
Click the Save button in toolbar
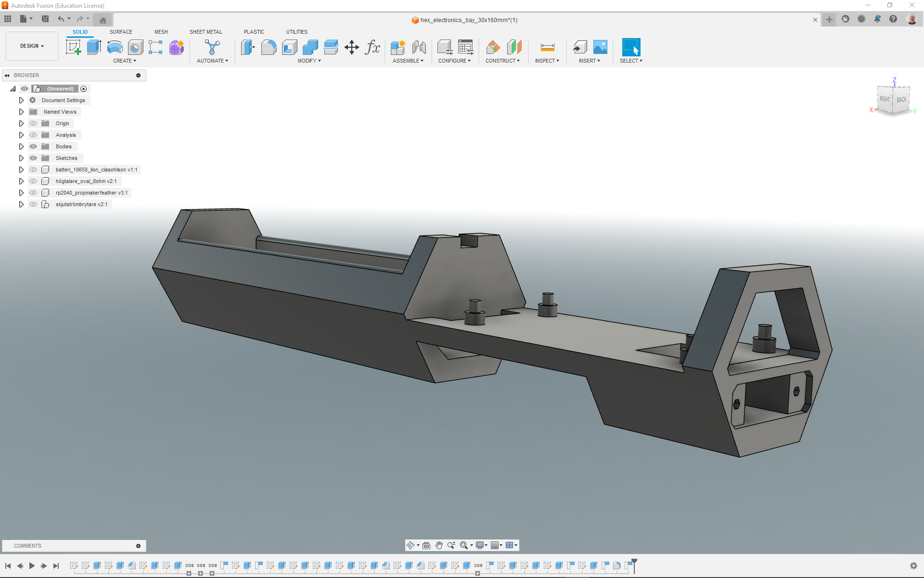tap(45, 19)
